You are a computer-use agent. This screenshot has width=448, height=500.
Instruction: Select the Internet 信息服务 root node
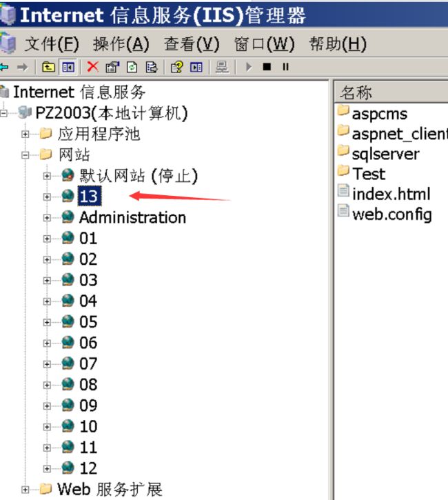coord(79,92)
